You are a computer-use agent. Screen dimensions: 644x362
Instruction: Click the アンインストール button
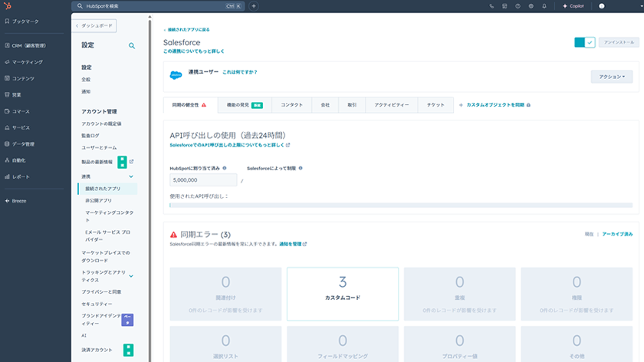(619, 42)
